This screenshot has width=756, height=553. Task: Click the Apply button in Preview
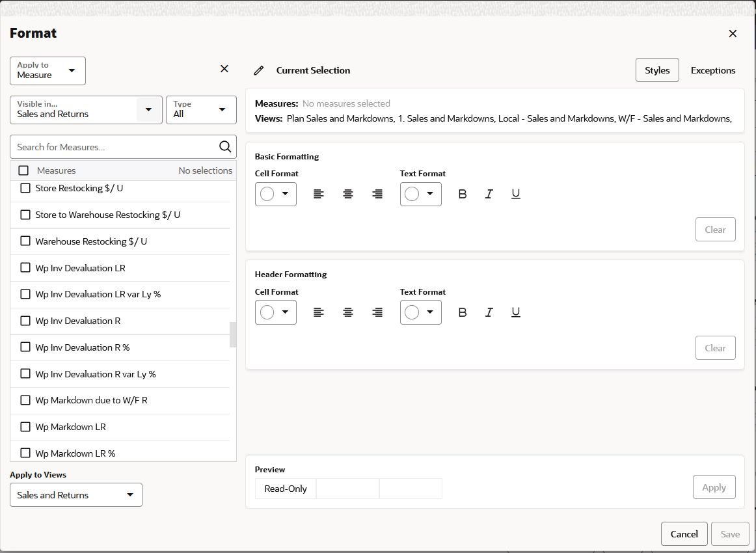coord(714,487)
